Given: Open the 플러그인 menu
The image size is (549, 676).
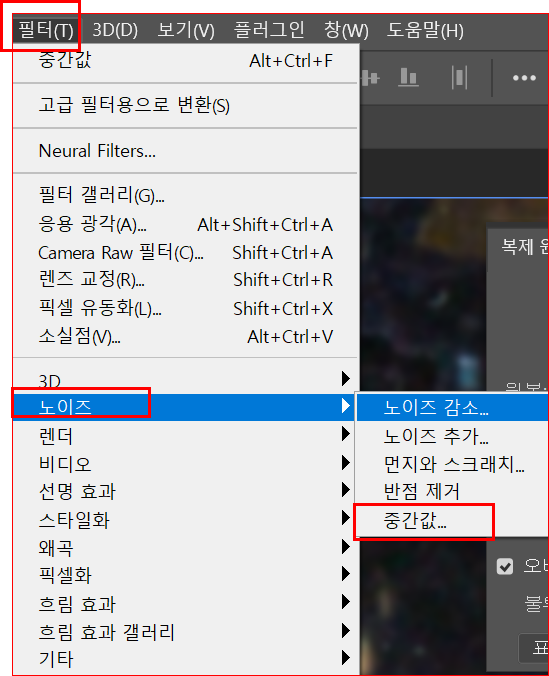Looking at the screenshot, I should click(x=269, y=30).
